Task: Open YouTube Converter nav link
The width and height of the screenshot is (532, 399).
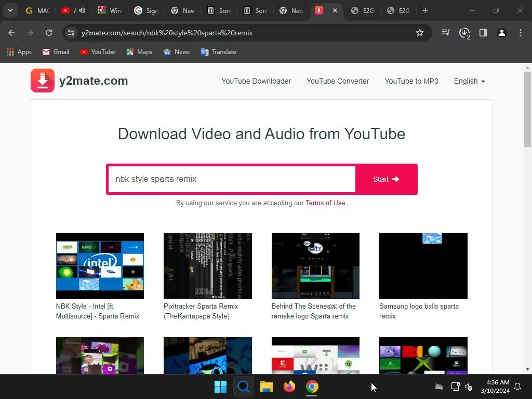Action: click(x=338, y=81)
